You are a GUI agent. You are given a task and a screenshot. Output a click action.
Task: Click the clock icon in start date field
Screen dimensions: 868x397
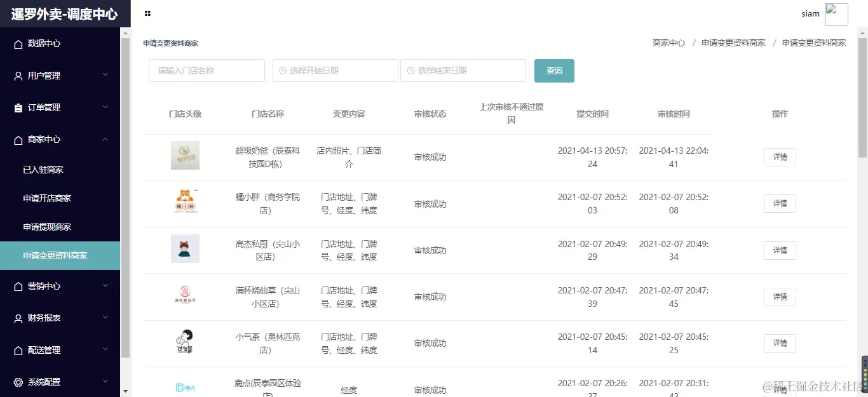[x=283, y=71]
